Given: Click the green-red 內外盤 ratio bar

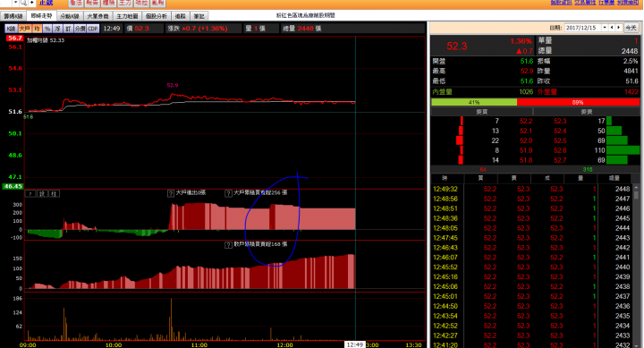Looking at the screenshot, I should 535,102.
